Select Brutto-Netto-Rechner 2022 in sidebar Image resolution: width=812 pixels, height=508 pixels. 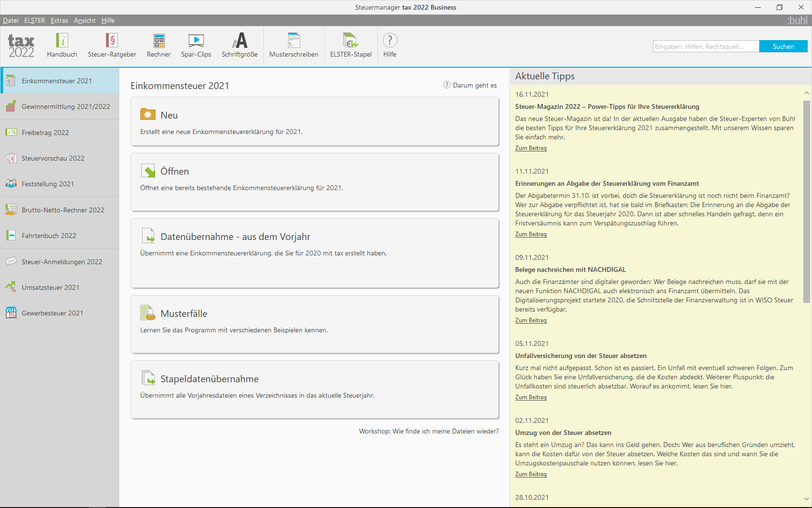click(59, 210)
